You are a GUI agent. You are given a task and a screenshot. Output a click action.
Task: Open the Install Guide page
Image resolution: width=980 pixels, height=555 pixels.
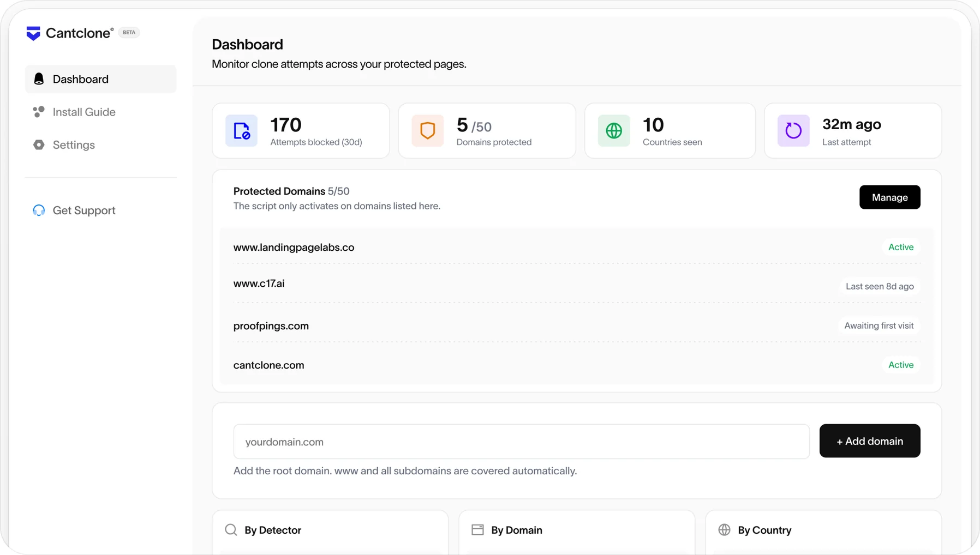tap(101, 112)
